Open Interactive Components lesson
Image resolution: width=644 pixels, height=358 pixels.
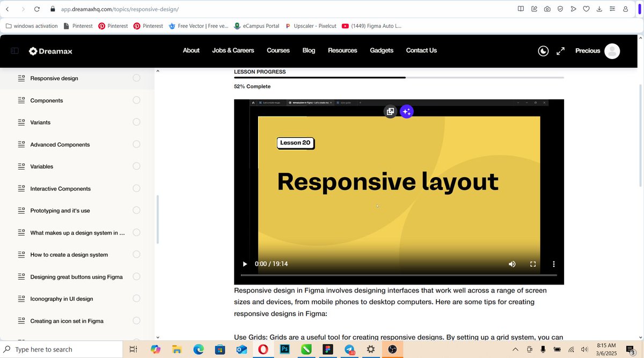pos(61,188)
